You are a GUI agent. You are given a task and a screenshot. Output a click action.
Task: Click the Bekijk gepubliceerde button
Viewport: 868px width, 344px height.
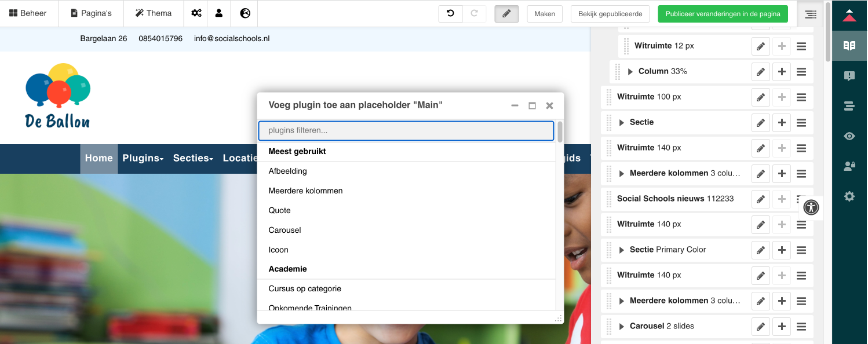tap(610, 13)
